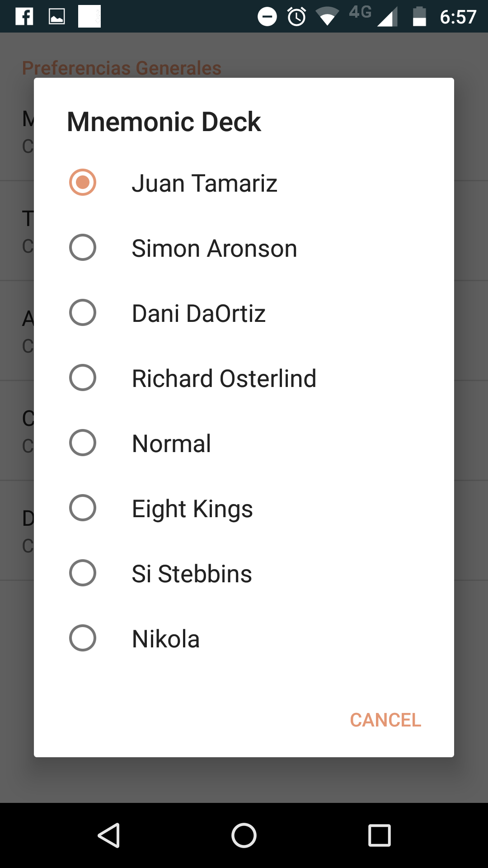The height and width of the screenshot is (868, 488).
Task: Open the alarm clock status icon
Action: tap(297, 16)
